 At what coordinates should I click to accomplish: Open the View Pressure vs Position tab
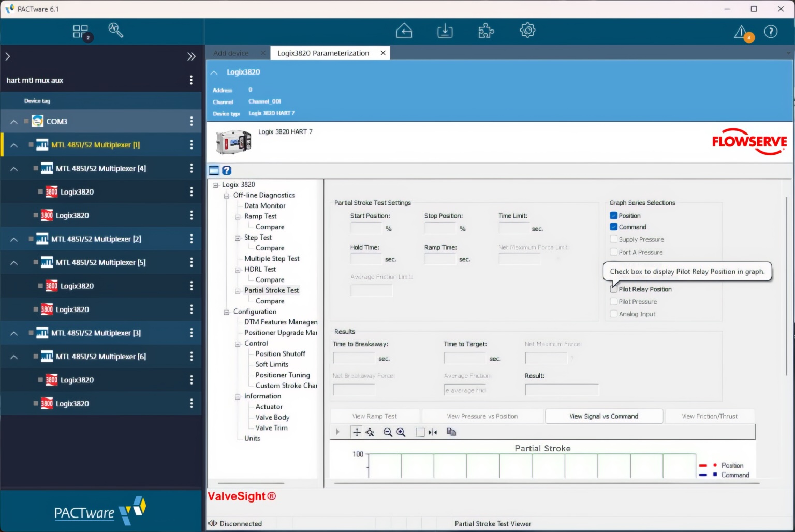tap(482, 416)
